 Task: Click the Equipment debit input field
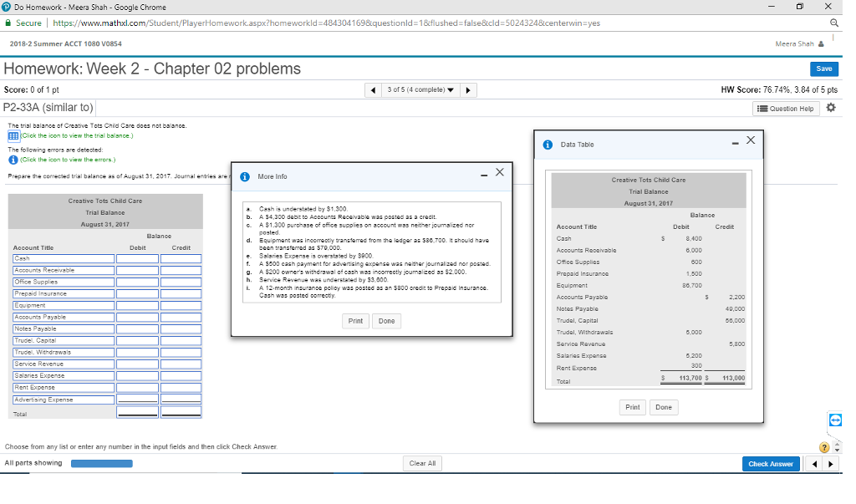[x=137, y=306]
